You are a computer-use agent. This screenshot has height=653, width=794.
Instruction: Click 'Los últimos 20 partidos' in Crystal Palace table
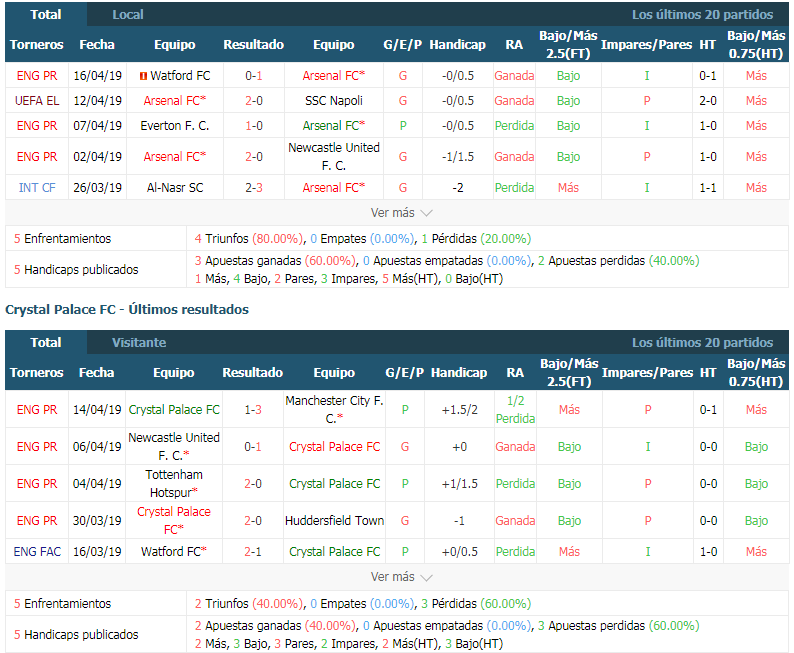coord(702,342)
